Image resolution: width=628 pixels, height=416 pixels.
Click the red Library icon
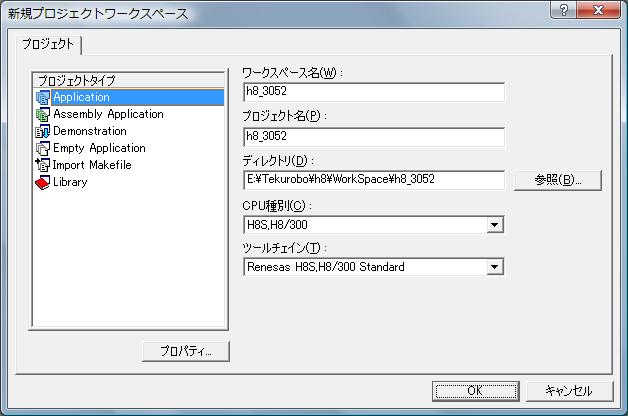click(42, 182)
